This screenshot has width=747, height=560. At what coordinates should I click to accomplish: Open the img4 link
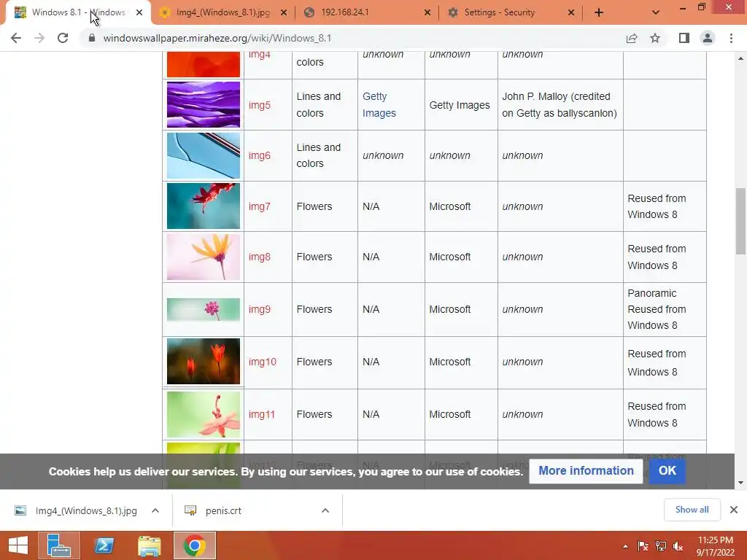(260, 55)
